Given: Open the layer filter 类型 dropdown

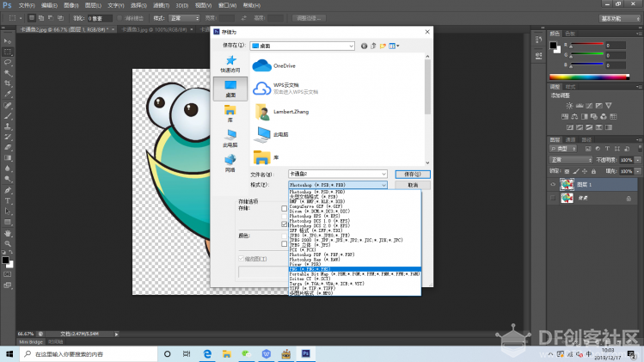Looking at the screenshot, I should 563,149.
